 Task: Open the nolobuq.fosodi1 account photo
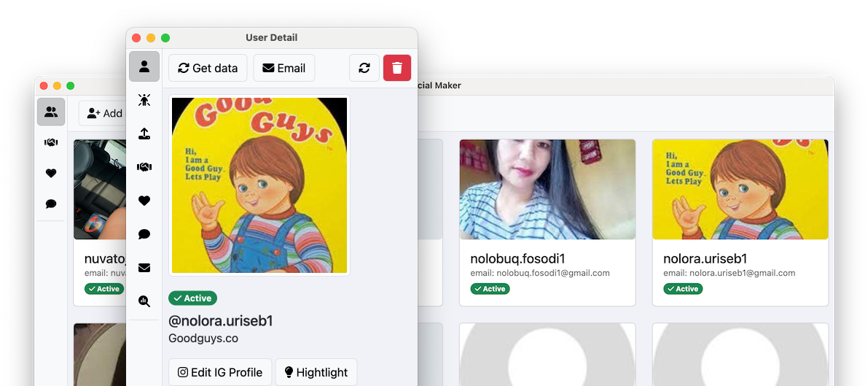click(547, 189)
